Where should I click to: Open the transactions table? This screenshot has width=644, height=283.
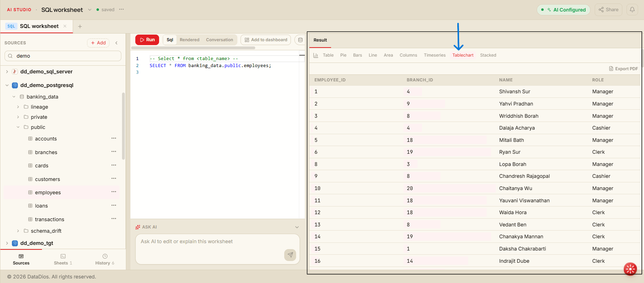click(x=50, y=219)
